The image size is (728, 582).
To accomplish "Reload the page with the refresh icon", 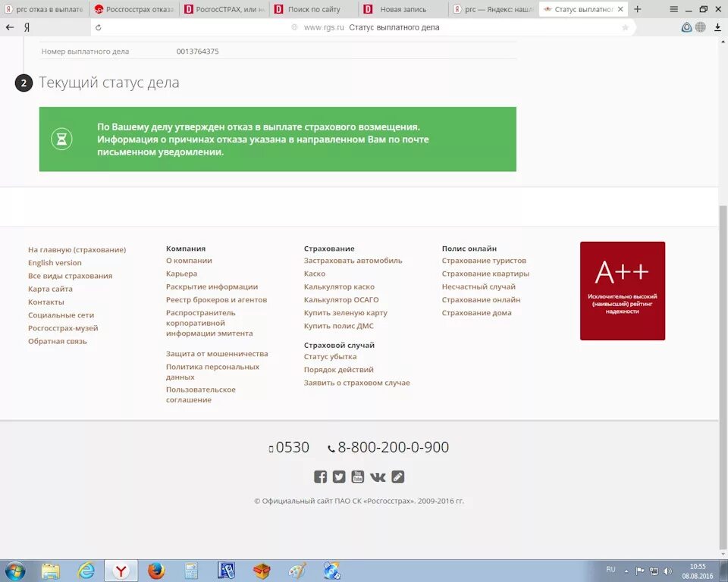I will (99, 27).
